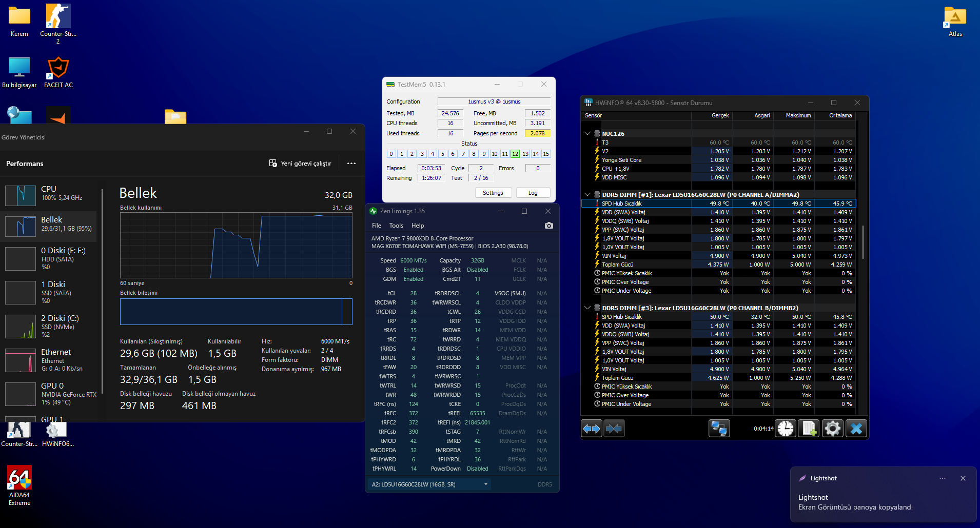Viewport: 980px width, 528px height.
Task: Open the HWiNFO remote network monitoring icon
Action: pyautogui.click(x=719, y=429)
